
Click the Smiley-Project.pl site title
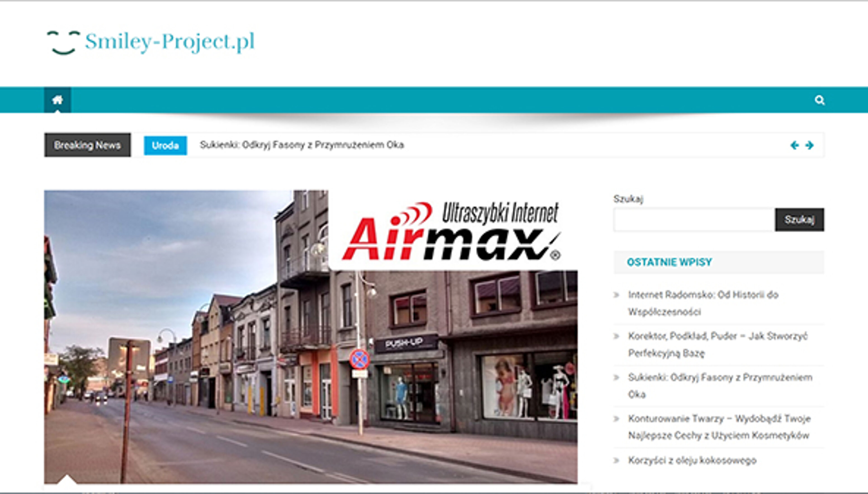click(x=170, y=42)
